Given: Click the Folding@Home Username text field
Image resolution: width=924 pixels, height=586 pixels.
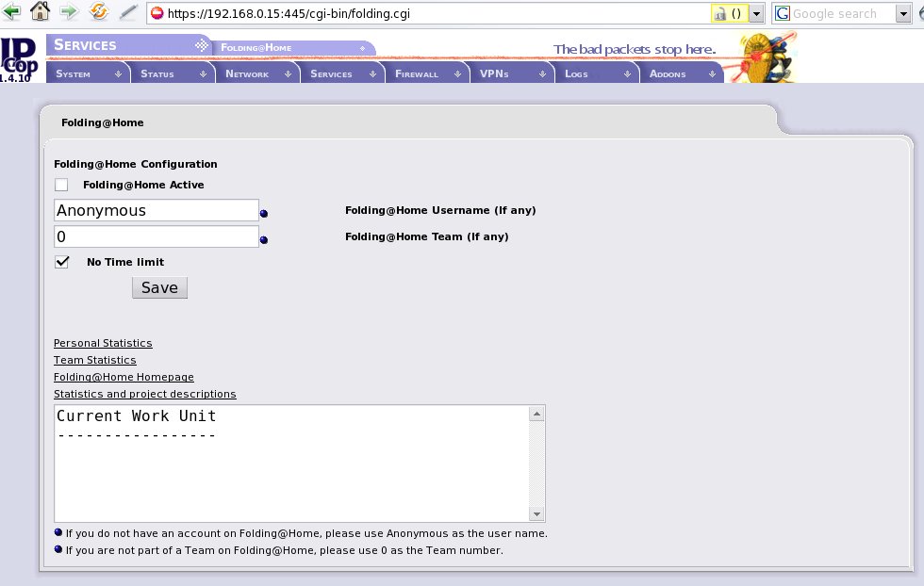Looking at the screenshot, I should [x=157, y=211].
